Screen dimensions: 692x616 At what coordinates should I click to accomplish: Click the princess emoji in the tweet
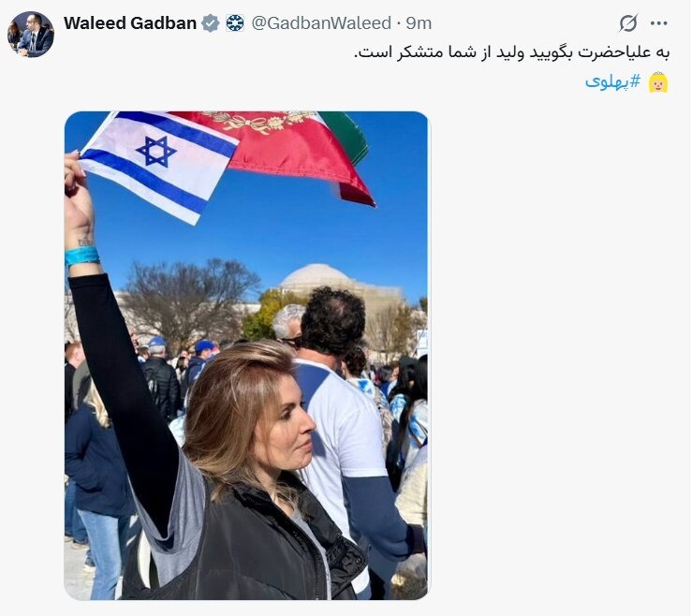coord(658,82)
